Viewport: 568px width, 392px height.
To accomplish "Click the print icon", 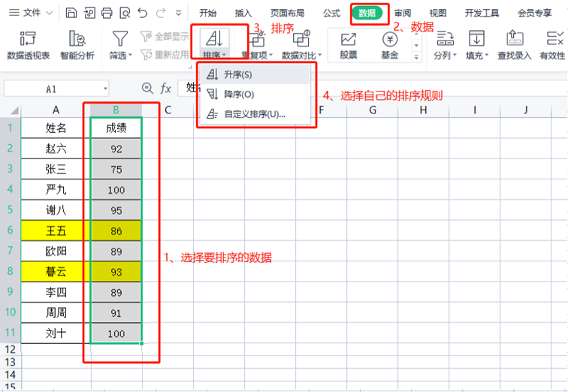I will (107, 14).
